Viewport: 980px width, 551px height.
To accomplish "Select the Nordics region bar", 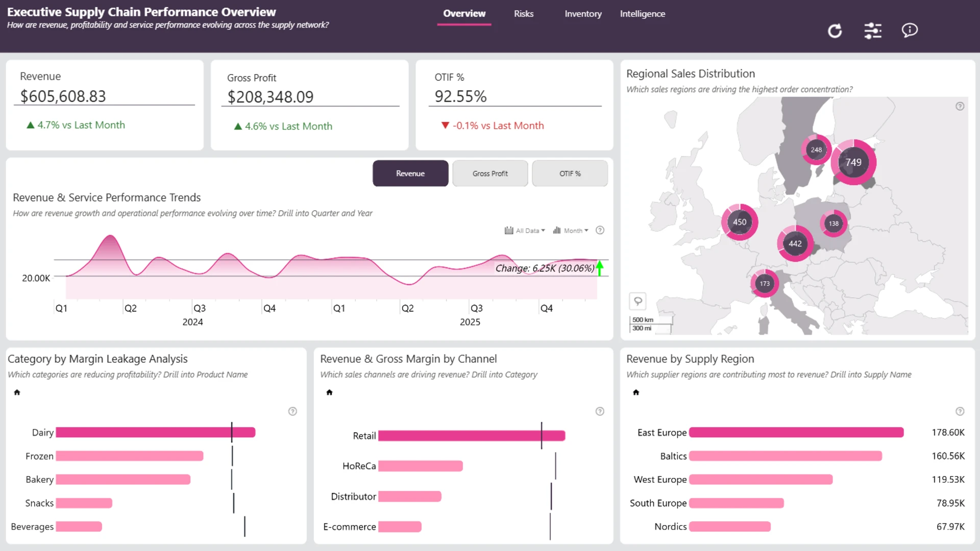I will point(730,527).
